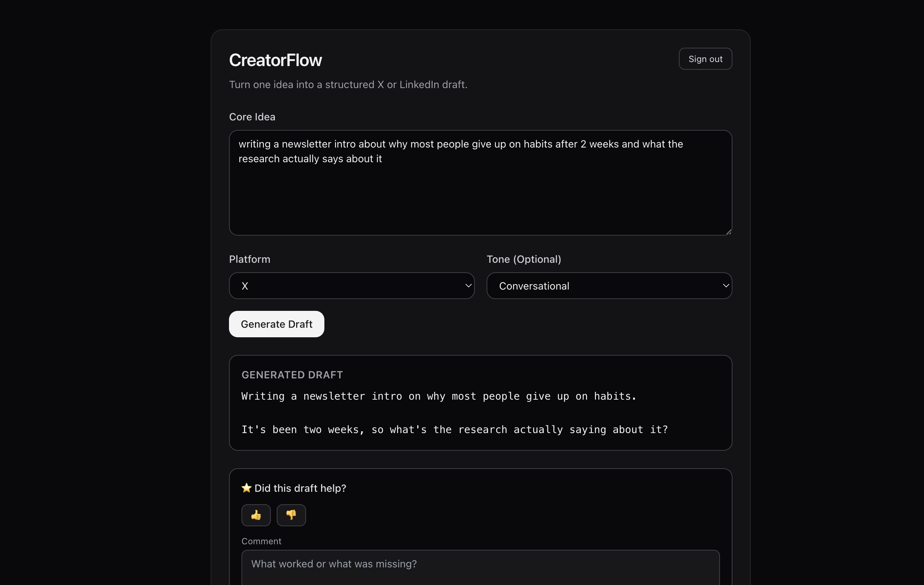Open the Platform dropdown
The height and width of the screenshot is (585, 924).
pos(351,286)
